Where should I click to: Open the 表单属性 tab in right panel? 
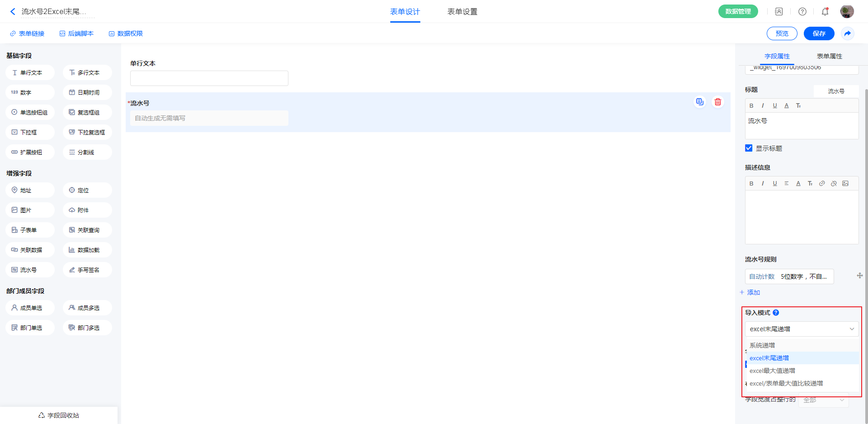tap(829, 56)
